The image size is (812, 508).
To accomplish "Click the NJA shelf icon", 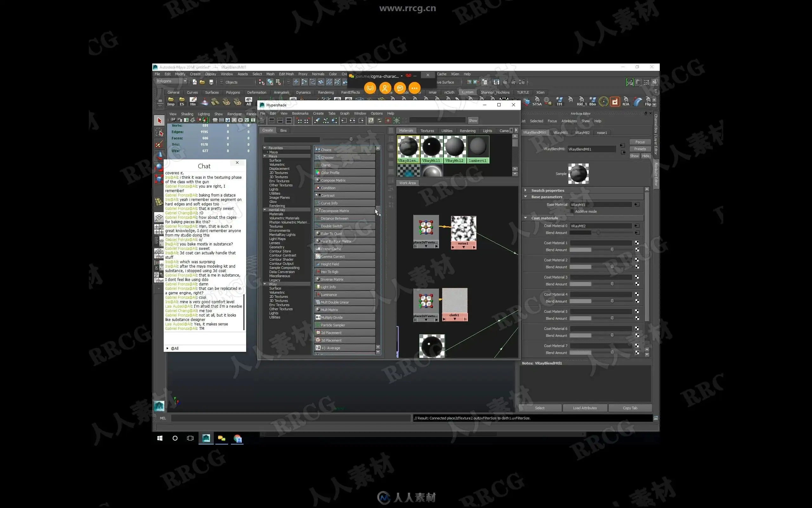I will click(626, 102).
